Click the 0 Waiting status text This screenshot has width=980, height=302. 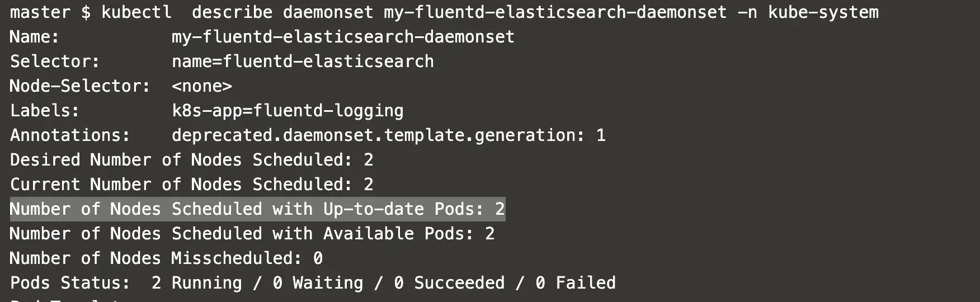pos(318,283)
